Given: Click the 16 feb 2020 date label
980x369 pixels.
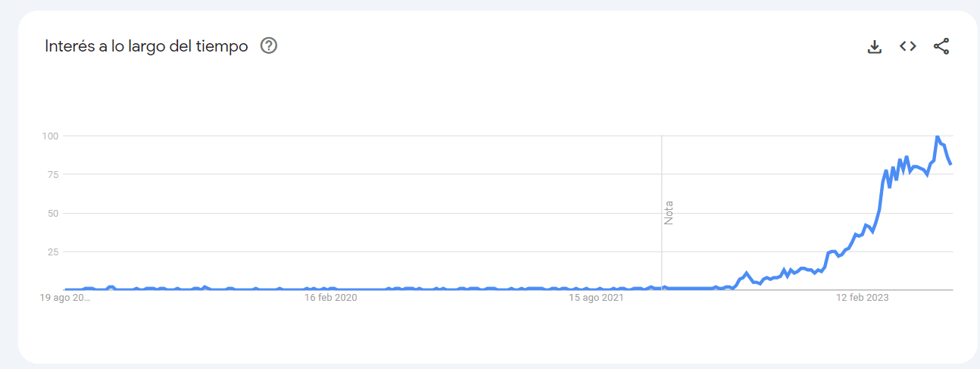Looking at the screenshot, I should (x=330, y=299).
